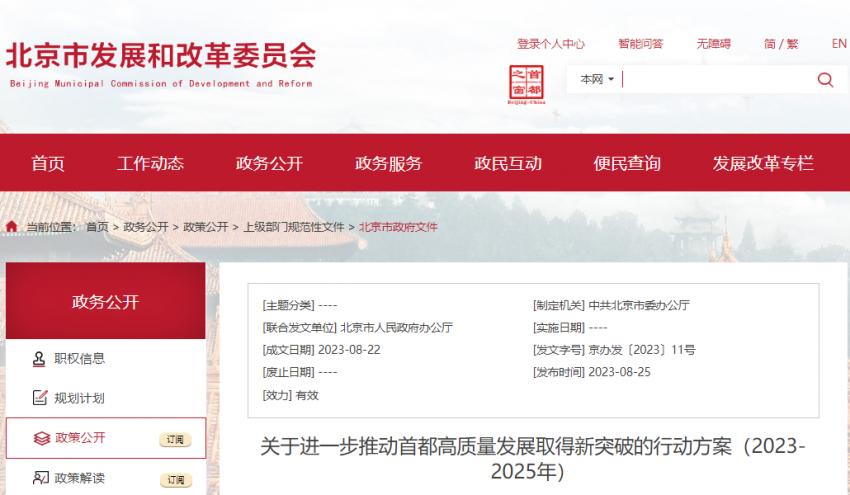Open 便民查询 navigation menu
Screen dimensions: 850x495
pyautogui.click(x=627, y=163)
